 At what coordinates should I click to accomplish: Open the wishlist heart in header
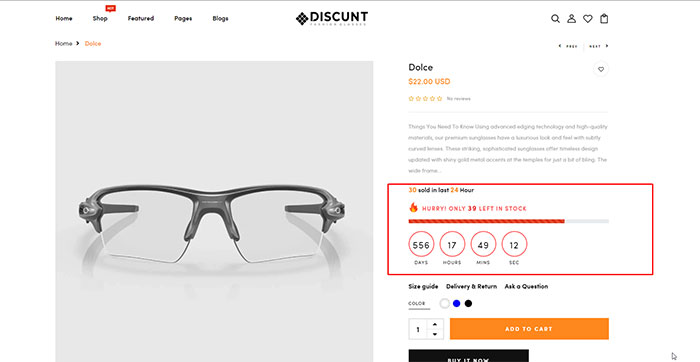point(588,19)
